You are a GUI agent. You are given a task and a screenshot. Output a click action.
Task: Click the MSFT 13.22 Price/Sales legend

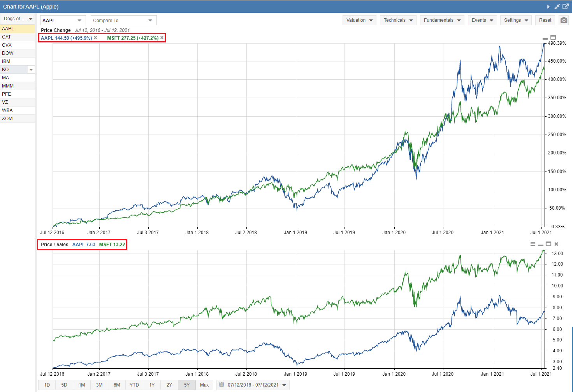tap(112, 245)
